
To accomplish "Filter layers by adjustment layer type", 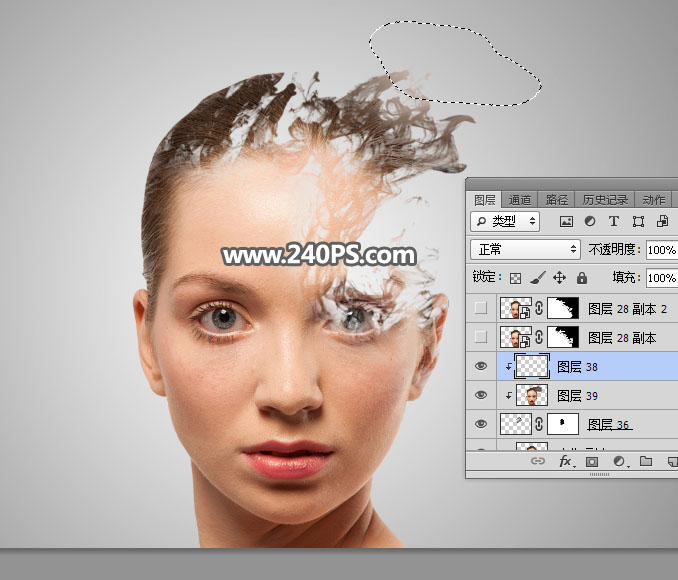I will 590,221.
